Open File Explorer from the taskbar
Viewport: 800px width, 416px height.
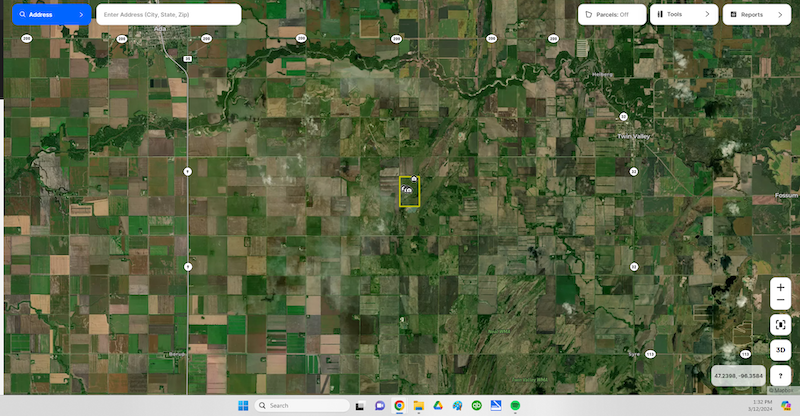pyautogui.click(x=418, y=405)
